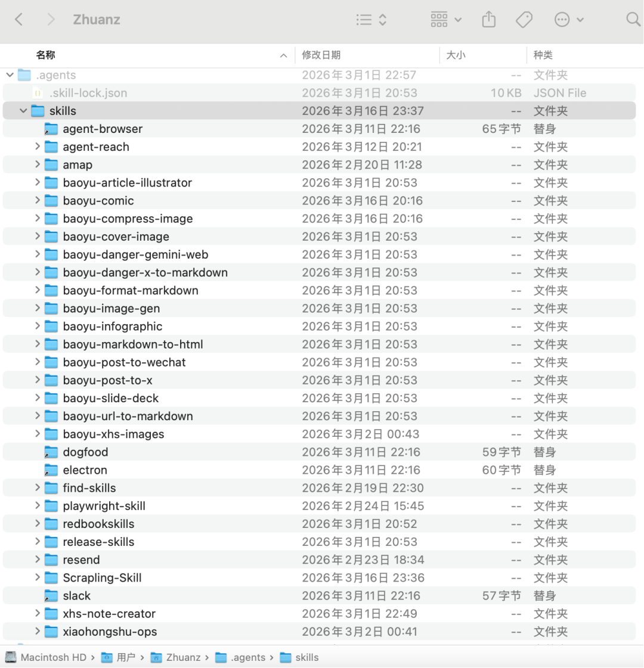Viewport: 644px width, 668px height.
Task: Select the dogfood alias icon
Action: click(x=51, y=452)
